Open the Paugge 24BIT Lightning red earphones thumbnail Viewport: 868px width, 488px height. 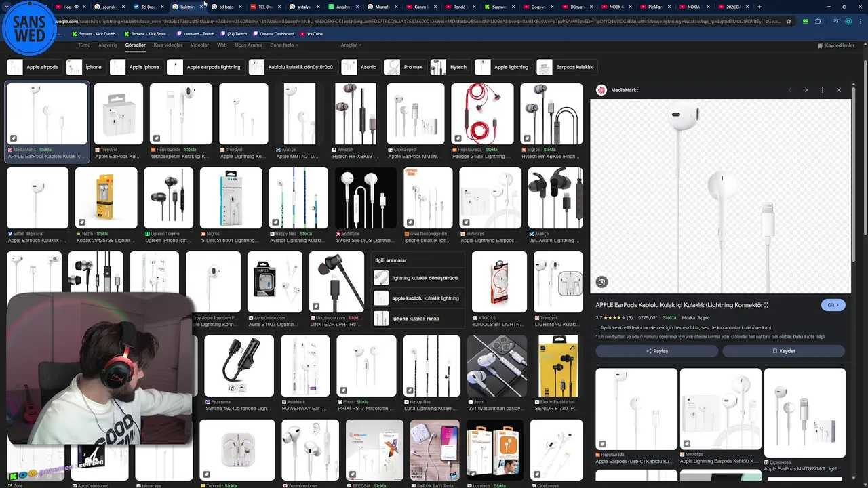pyautogui.click(x=483, y=114)
